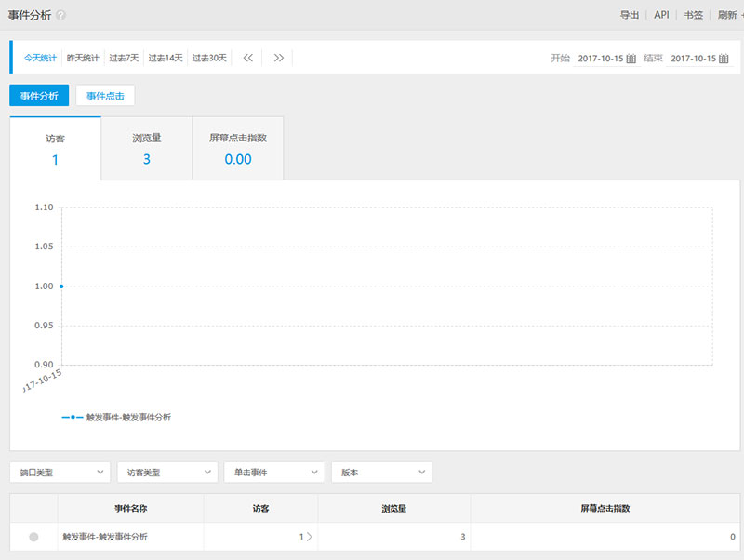Click the data point at 1.00 on chart

(61, 287)
